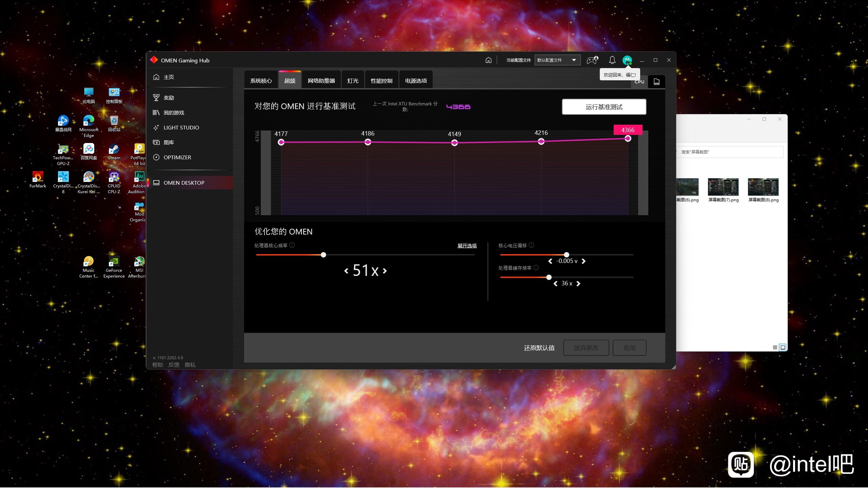
Task: Open 图库 gallery in the sidebar
Action: click(190, 142)
